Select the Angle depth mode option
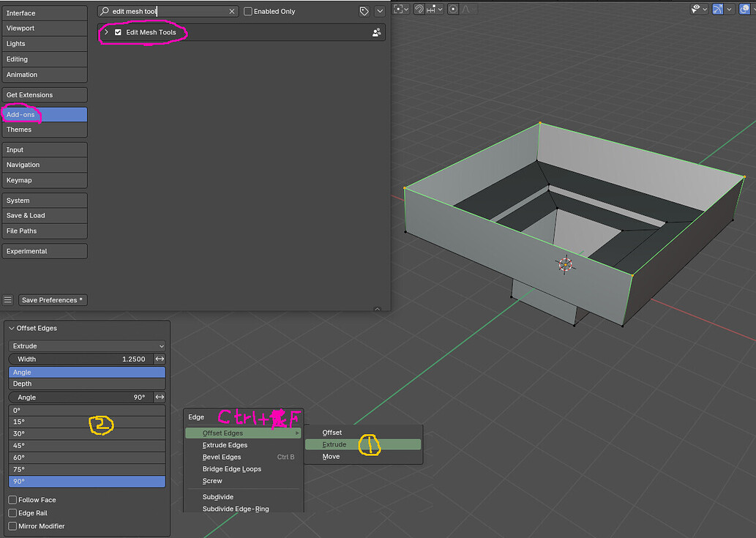Screen dimensions: 756x538 coord(87,372)
